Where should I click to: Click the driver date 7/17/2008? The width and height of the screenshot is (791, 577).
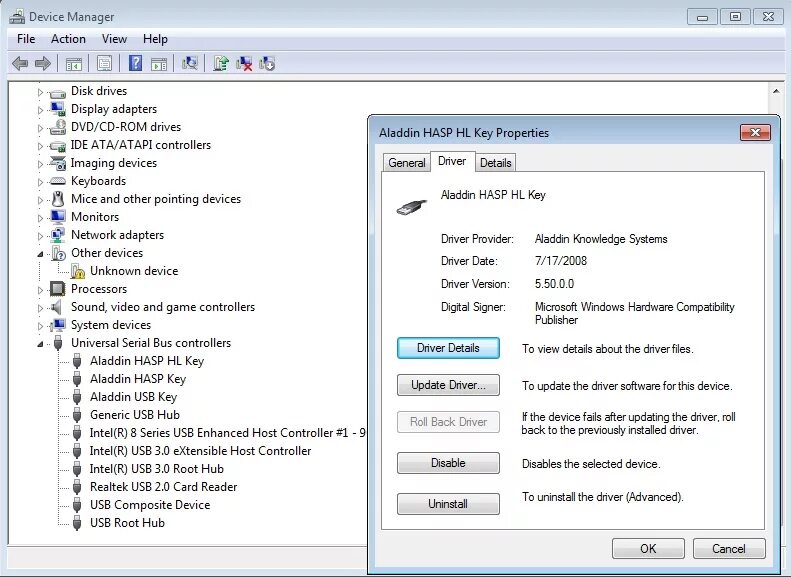click(x=560, y=261)
